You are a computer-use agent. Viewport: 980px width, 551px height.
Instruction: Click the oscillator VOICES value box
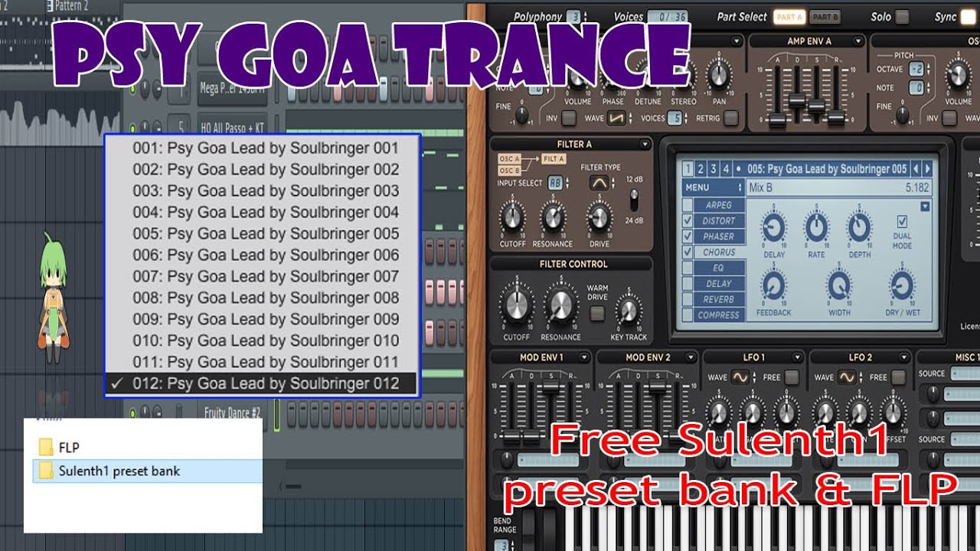pos(675,118)
